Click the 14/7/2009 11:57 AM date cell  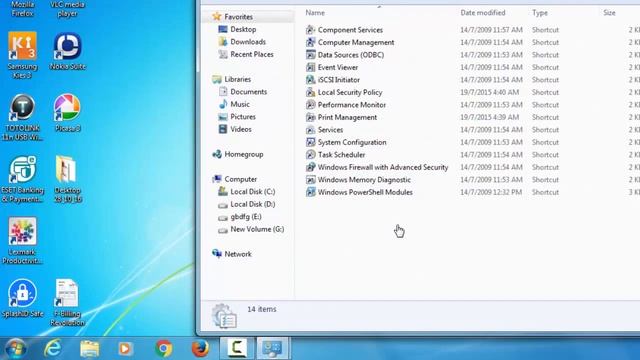pyautogui.click(x=491, y=30)
